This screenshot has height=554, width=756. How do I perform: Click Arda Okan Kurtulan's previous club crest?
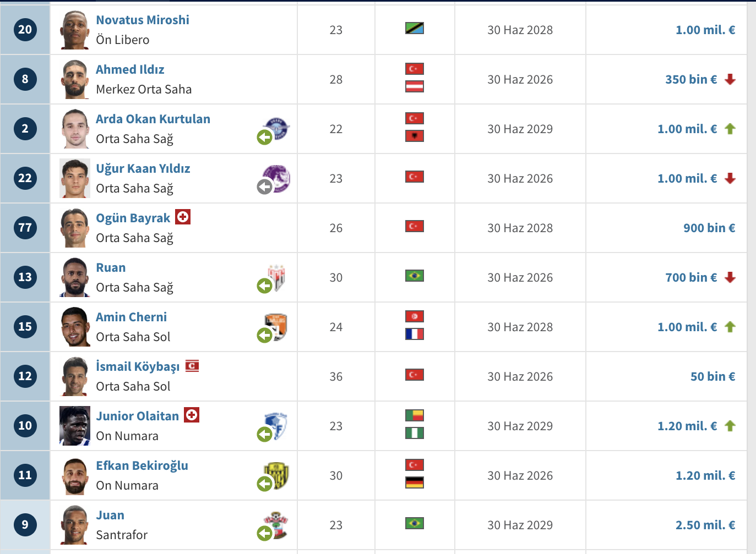point(278,128)
